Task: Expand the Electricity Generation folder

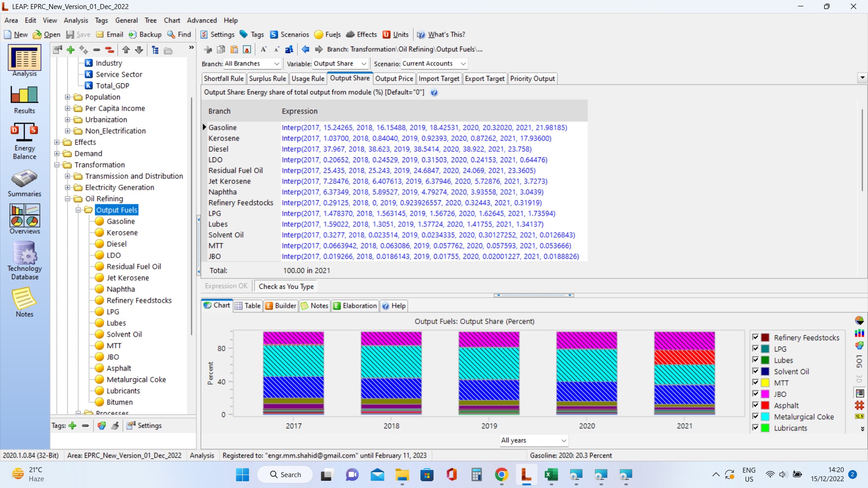Action: point(67,187)
